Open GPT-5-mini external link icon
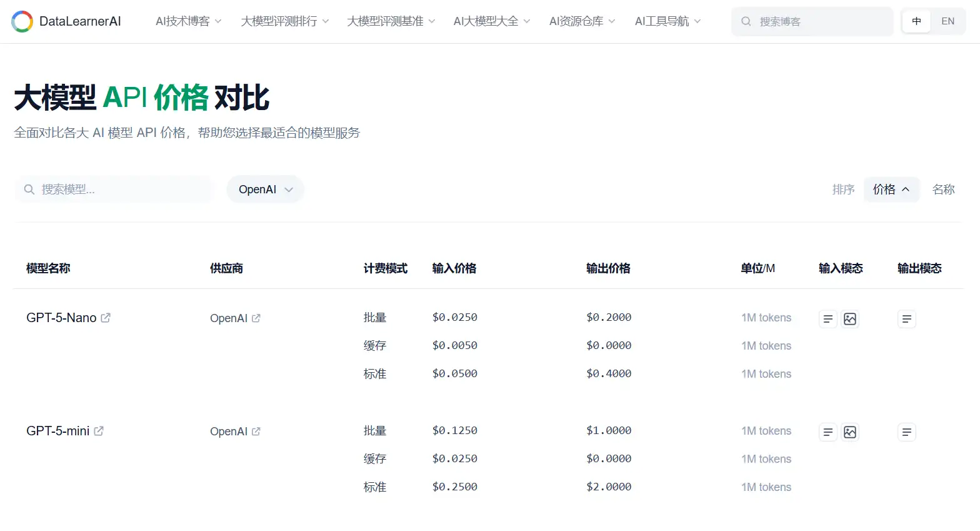Image resolution: width=980 pixels, height=531 pixels. 99,431
